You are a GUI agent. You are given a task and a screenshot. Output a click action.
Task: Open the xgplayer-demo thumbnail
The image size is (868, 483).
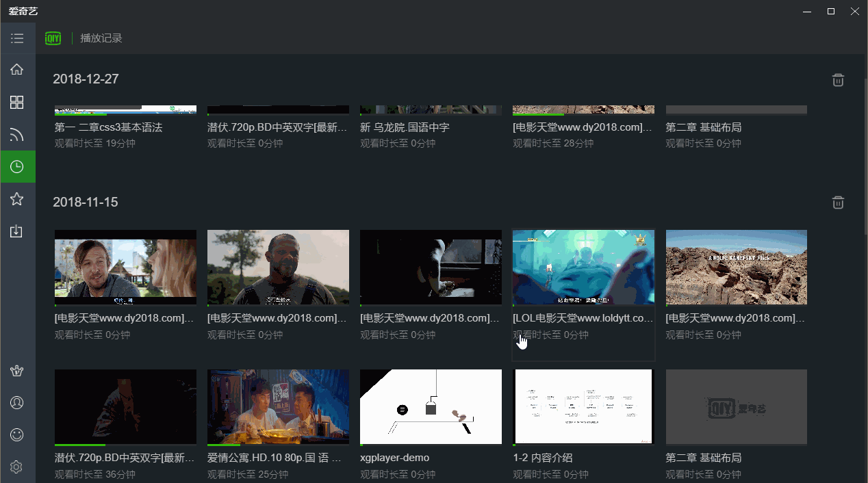click(x=431, y=407)
